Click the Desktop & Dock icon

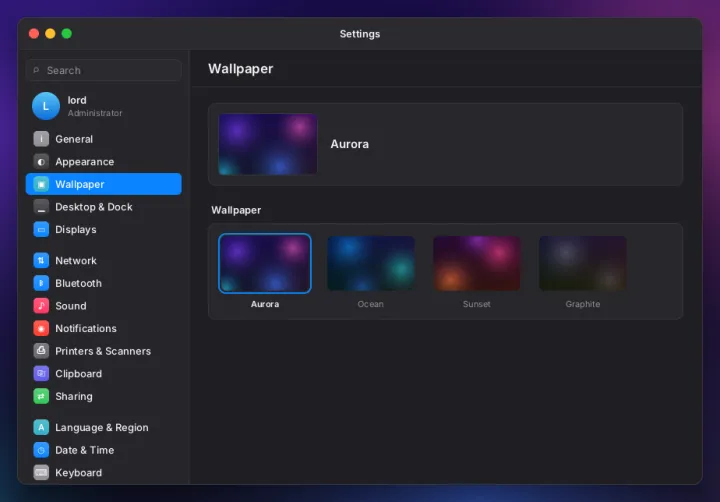(41, 207)
